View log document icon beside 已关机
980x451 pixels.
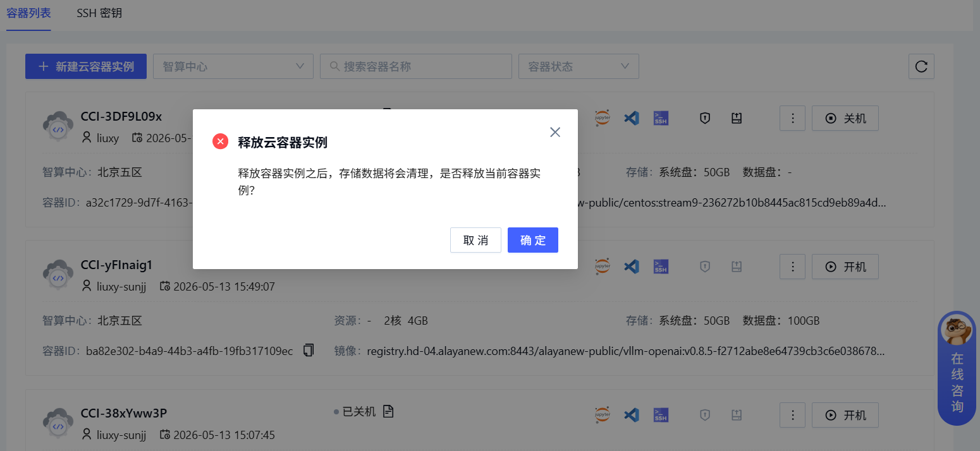tap(388, 412)
